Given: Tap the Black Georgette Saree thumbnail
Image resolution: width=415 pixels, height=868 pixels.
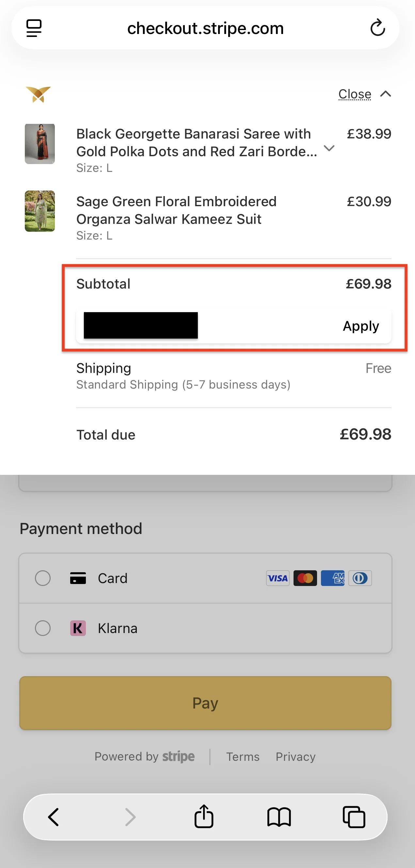Looking at the screenshot, I should click(x=40, y=144).
